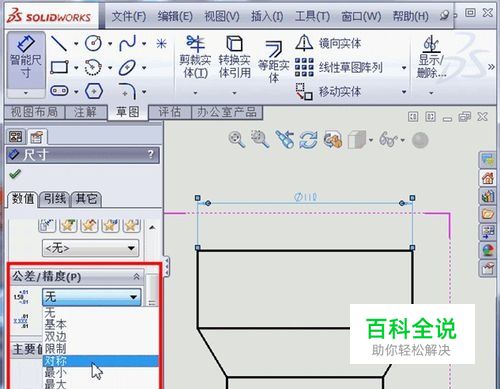Switch to 注解 tab
500x389 pixels.
(86, 112)
